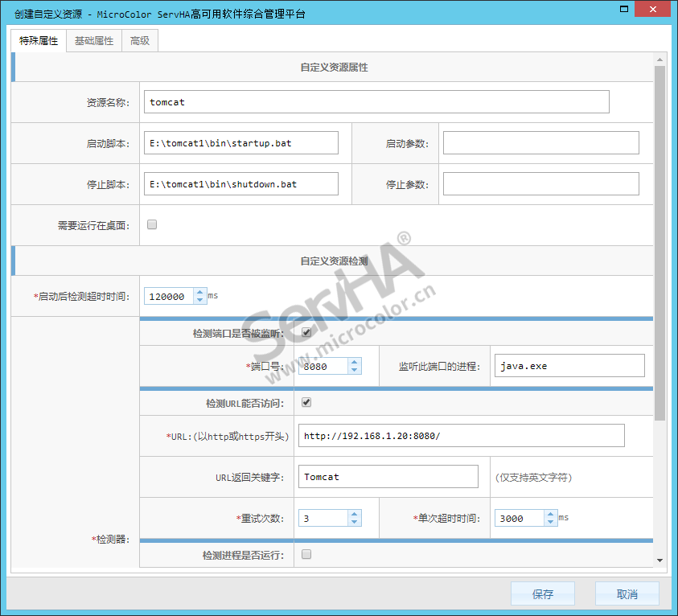Click the port number down arrow
The width and height of the screenshot is (678, 616).
354,370
